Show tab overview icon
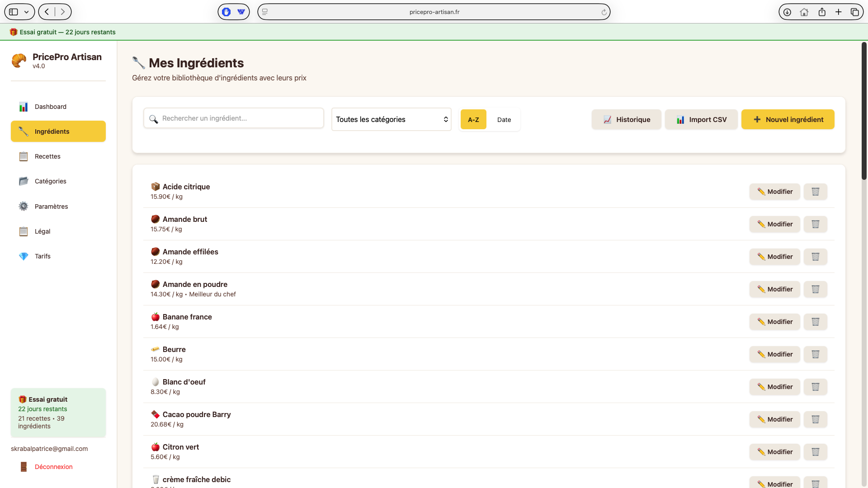The width and height of the screenshot is (868, 488). click(855, 12)
